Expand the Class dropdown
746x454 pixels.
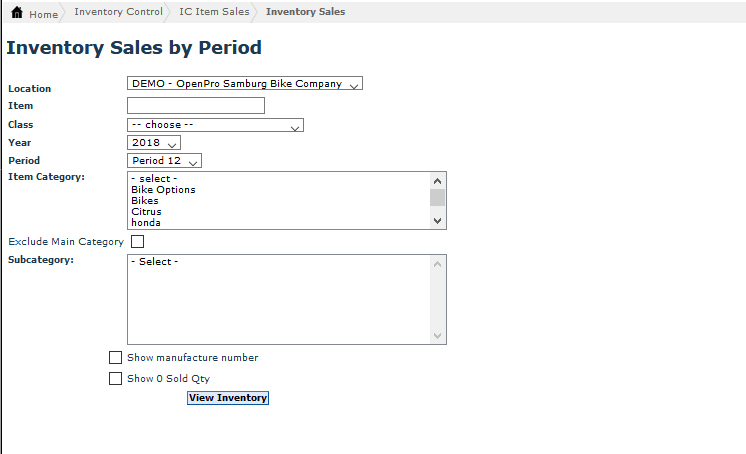(x=215, y=125)
